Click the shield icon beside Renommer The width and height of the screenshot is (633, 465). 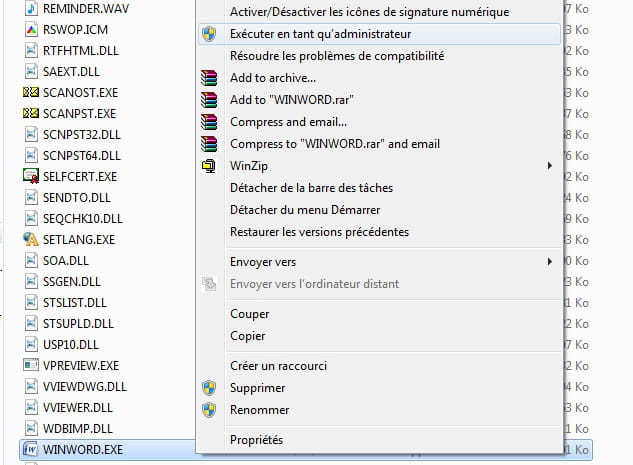tap(209, 410)
